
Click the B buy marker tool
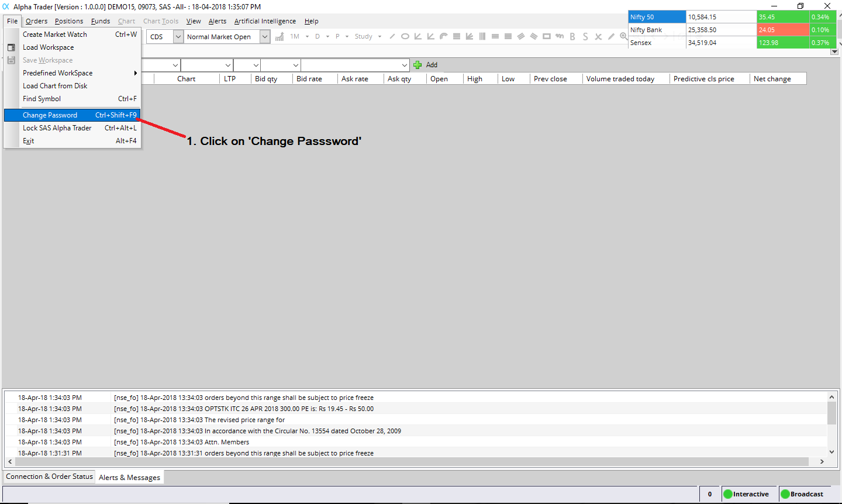(x=572, y=36)
